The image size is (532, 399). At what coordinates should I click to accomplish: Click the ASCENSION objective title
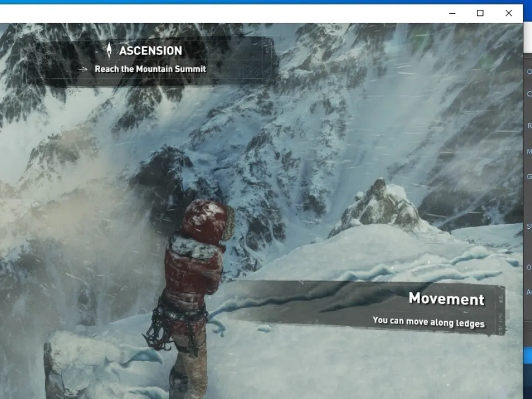tap(151, 51)
